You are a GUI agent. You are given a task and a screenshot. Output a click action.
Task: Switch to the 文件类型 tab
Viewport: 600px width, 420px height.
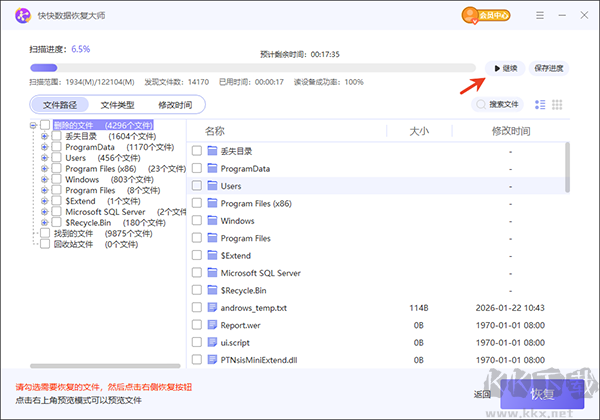click(x=117, y=104)
